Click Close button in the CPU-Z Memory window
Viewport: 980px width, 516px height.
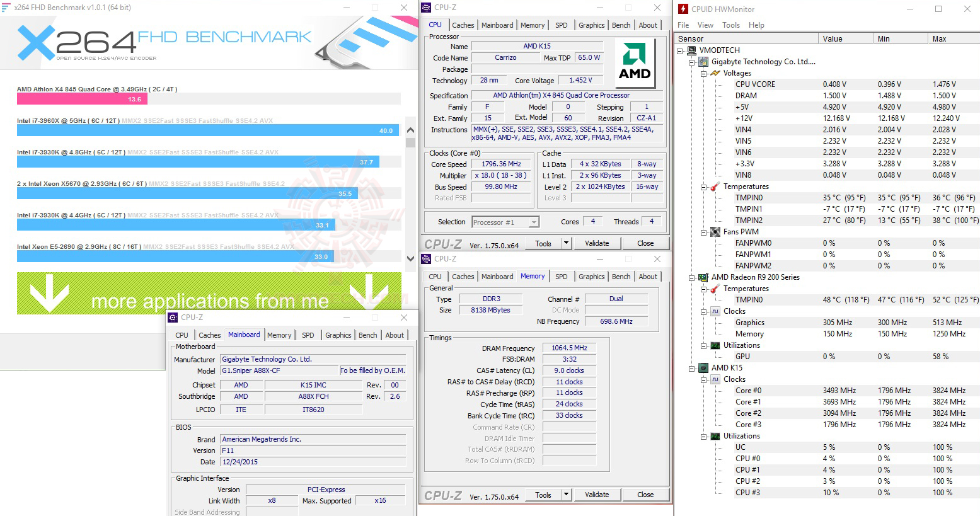point(645,495)
